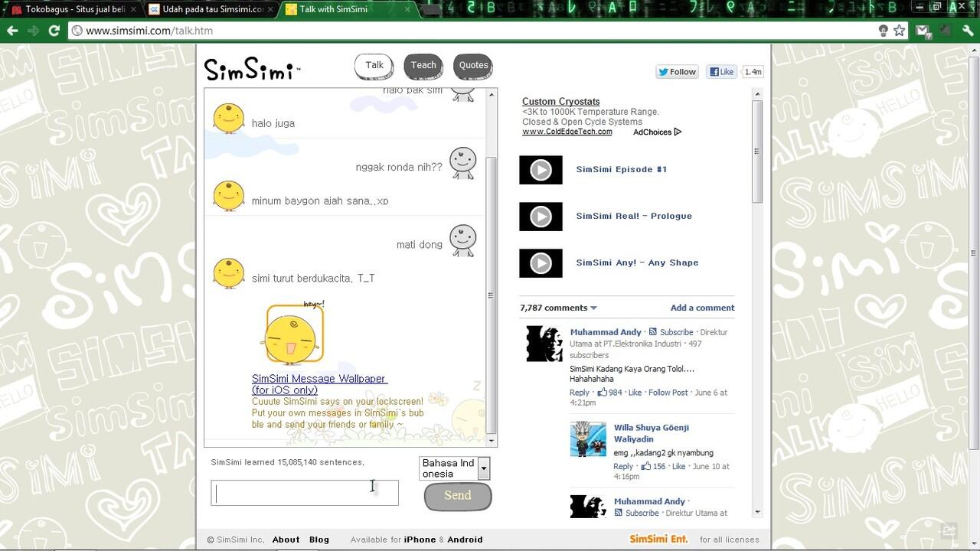The image size is (980, 551).
Task: Open the About footer link
Action: 286,540
